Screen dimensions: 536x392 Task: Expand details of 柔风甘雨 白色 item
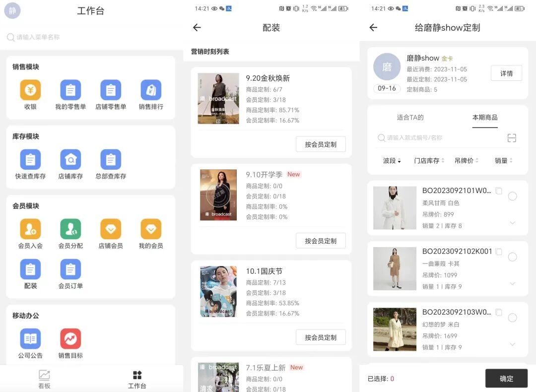(x=512, y=223)
